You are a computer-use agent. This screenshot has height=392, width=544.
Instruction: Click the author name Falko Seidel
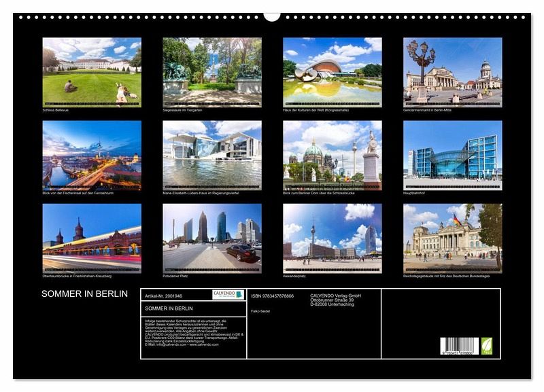(x=260, y=311)
